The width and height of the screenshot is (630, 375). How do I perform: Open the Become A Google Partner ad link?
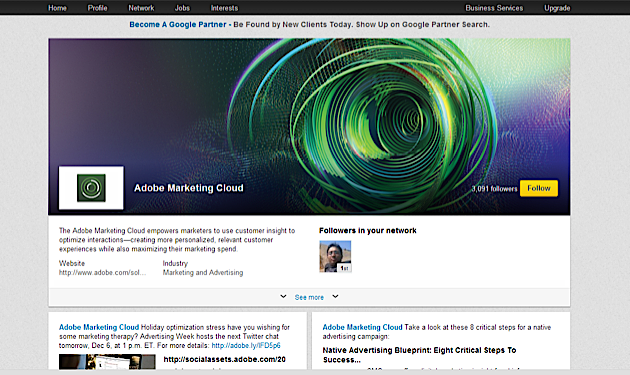(178, 25)
